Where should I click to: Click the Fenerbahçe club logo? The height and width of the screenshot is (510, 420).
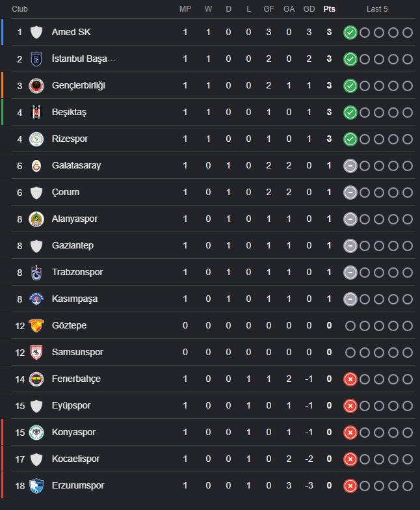(36, 379)
